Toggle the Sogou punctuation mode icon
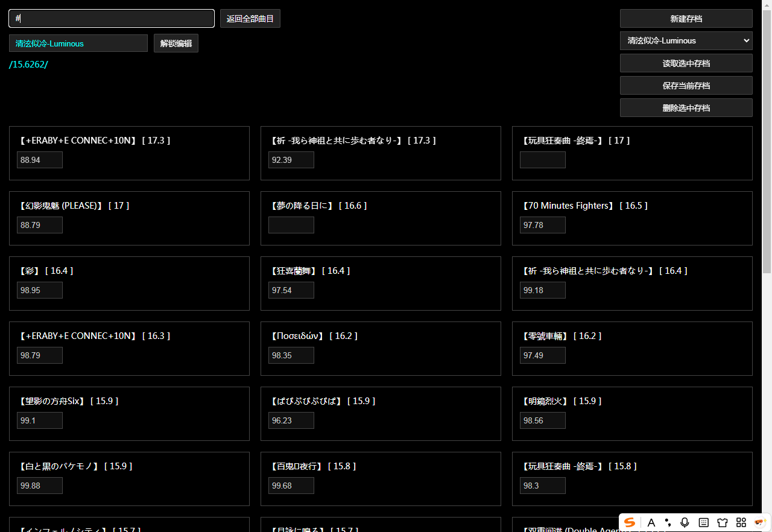 (x=668, y=522)
